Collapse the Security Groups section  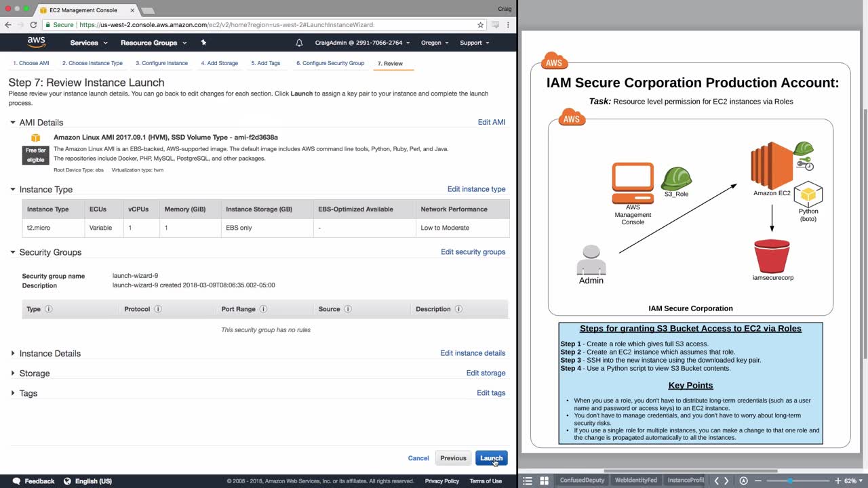point(13,252)
